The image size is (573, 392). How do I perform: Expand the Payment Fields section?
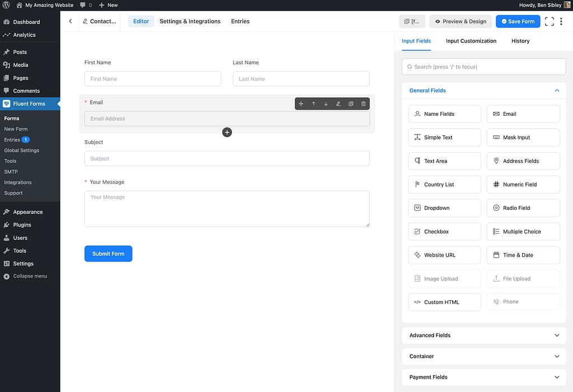coord(483,377)
